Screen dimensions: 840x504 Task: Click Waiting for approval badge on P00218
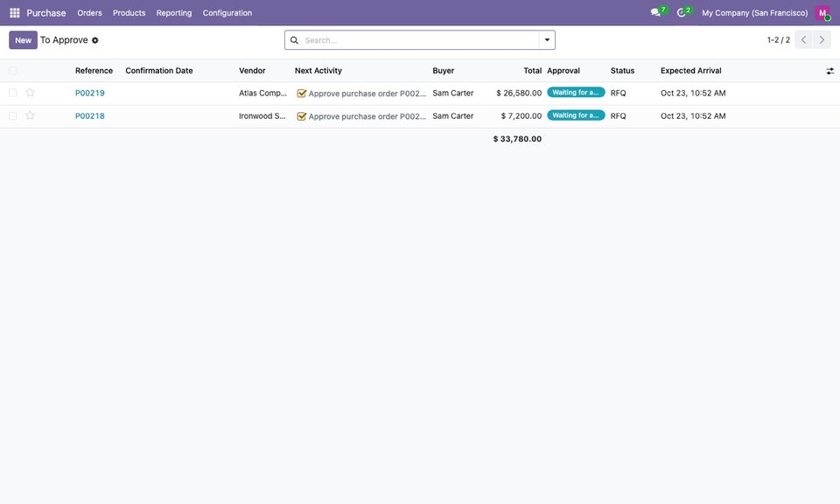pyautogui.click(x=576, y=115)
